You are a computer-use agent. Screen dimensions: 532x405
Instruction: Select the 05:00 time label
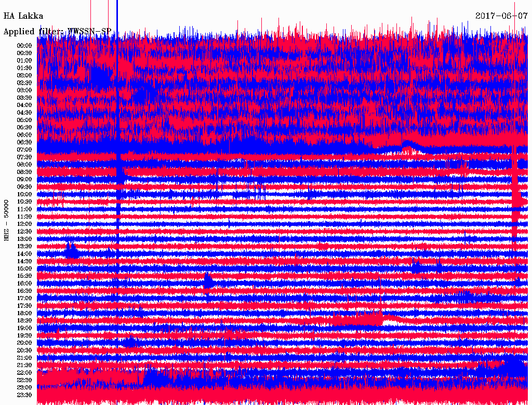24,120
